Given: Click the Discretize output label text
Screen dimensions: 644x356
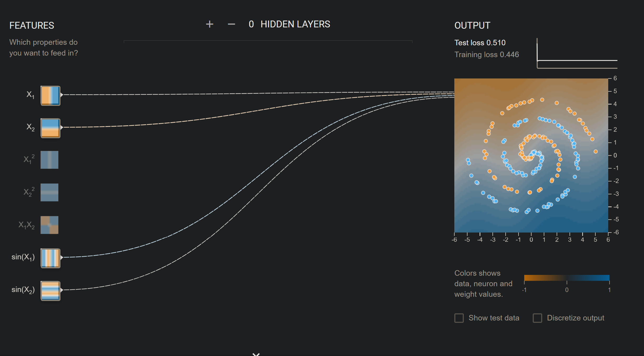Looking at the screenshot, I should [x=575, y=318].
